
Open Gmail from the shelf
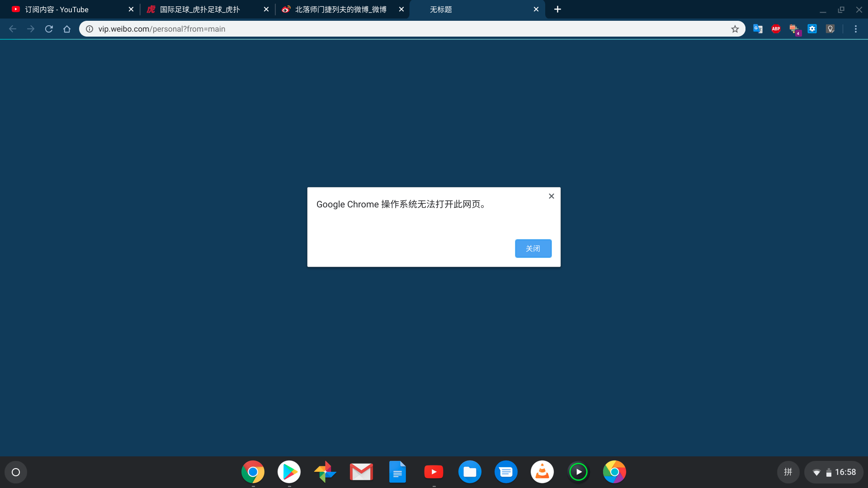pyautogui.click(x=361, y=472)
